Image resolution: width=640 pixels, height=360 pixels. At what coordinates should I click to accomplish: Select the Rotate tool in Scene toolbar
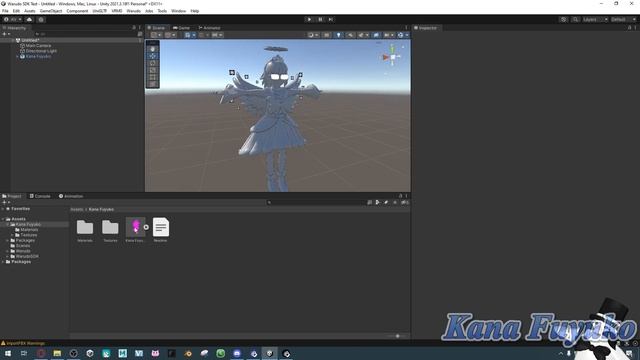pos(153,63)
